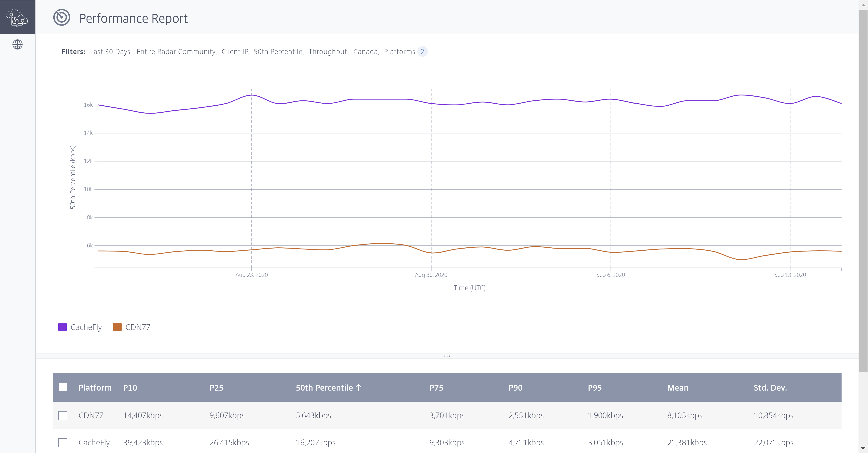The height and width of the screenshot is (453, 868).
Task: Click the three-dot panel divider handle
Action: click(447, 356)
